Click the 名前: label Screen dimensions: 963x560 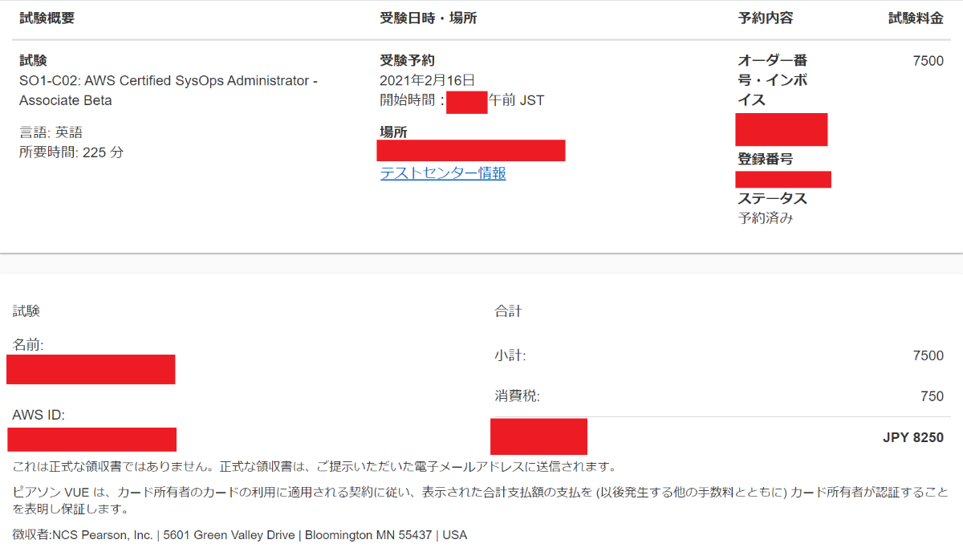[28, 345]
